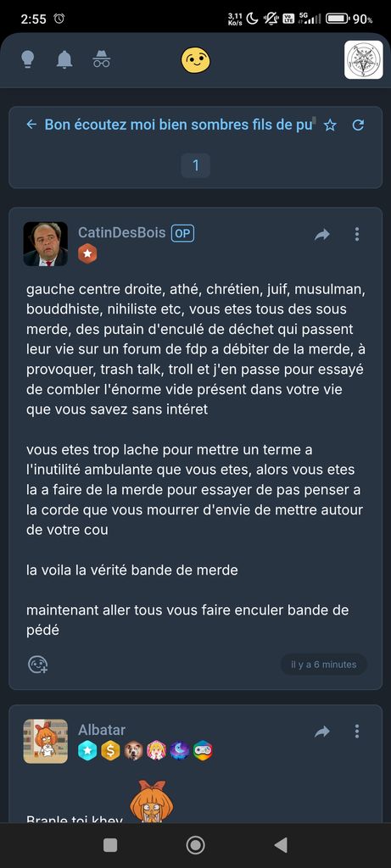Select page 1 in pagination

point(195,165)
